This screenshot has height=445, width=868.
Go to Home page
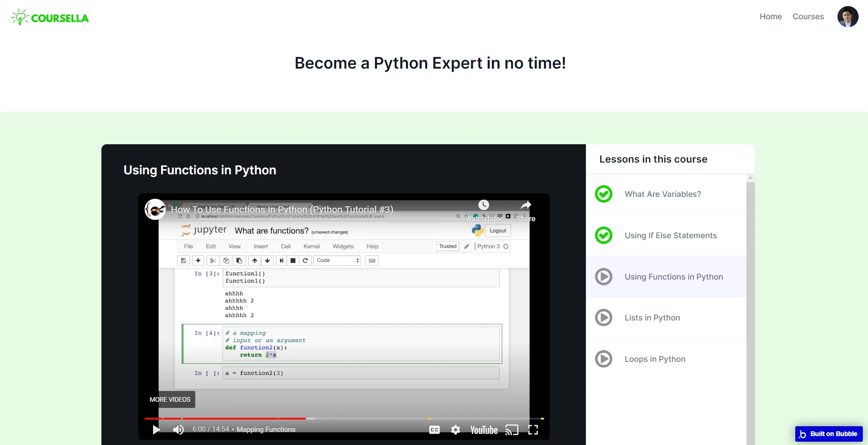770,16
